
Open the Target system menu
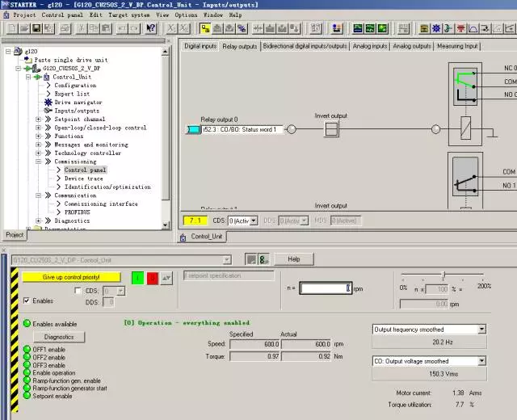tap(129, 15)
